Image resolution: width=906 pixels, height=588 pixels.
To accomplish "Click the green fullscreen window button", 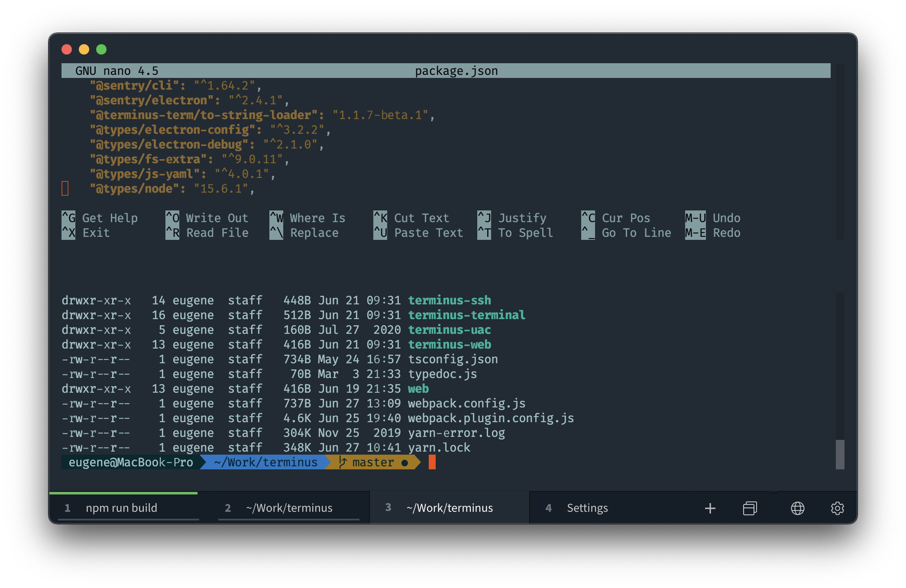I will click(x=101, y=49).
